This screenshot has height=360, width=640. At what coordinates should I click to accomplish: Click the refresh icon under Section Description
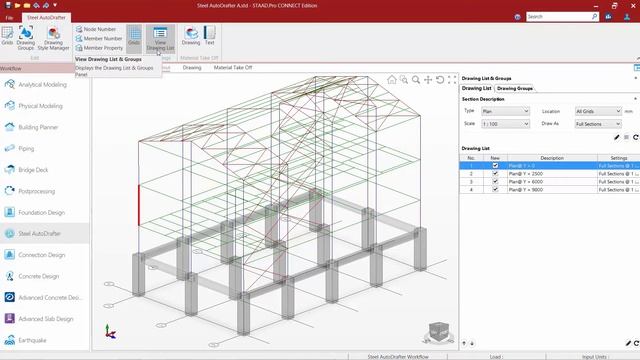point(636,137)
